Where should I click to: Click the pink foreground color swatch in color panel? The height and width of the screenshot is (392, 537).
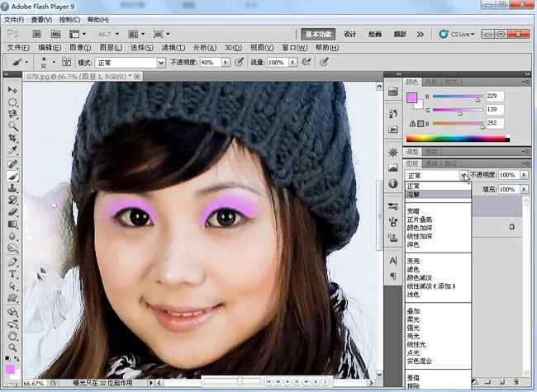coord(411,98)
